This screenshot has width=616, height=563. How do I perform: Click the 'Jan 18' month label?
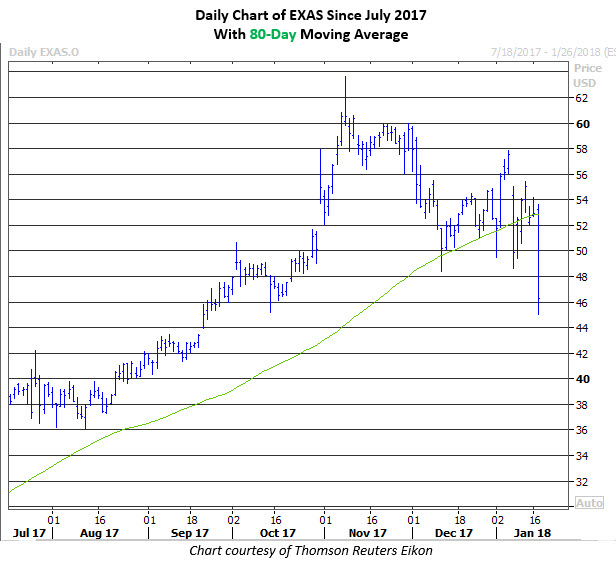pos(532,533)
